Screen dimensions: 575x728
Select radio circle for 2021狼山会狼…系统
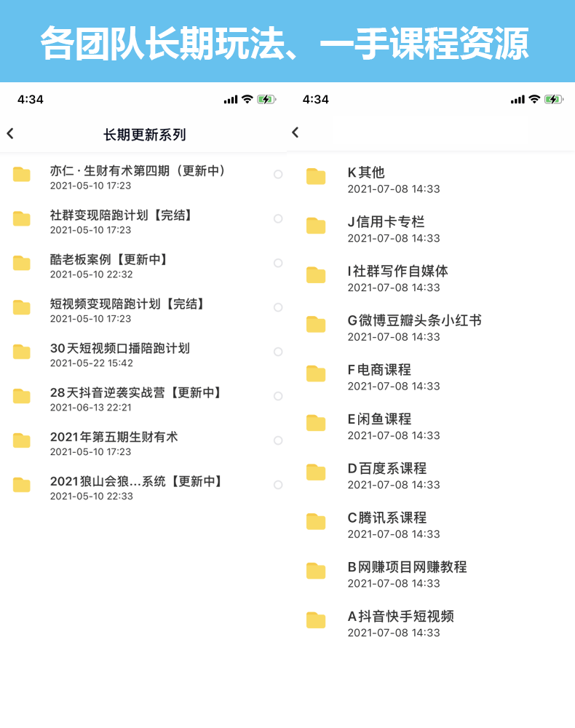[278, 485]
